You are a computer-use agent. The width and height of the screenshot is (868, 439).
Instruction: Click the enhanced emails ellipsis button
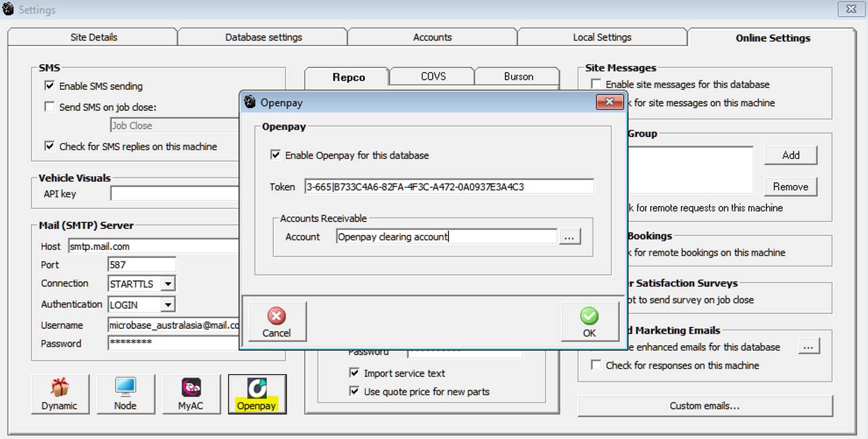[x=809, y=346]
